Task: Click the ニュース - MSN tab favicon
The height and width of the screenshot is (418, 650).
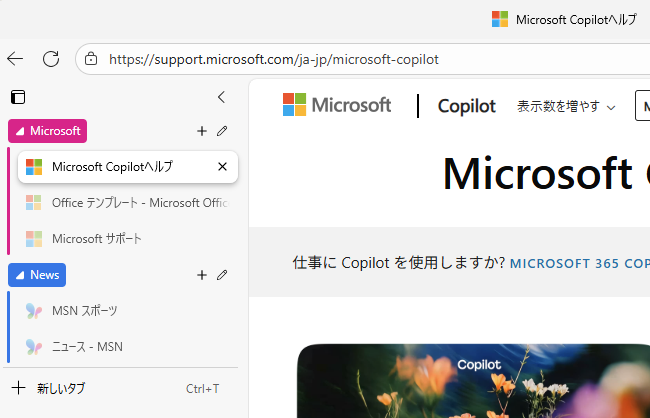Action: click(x=34, y=347)
